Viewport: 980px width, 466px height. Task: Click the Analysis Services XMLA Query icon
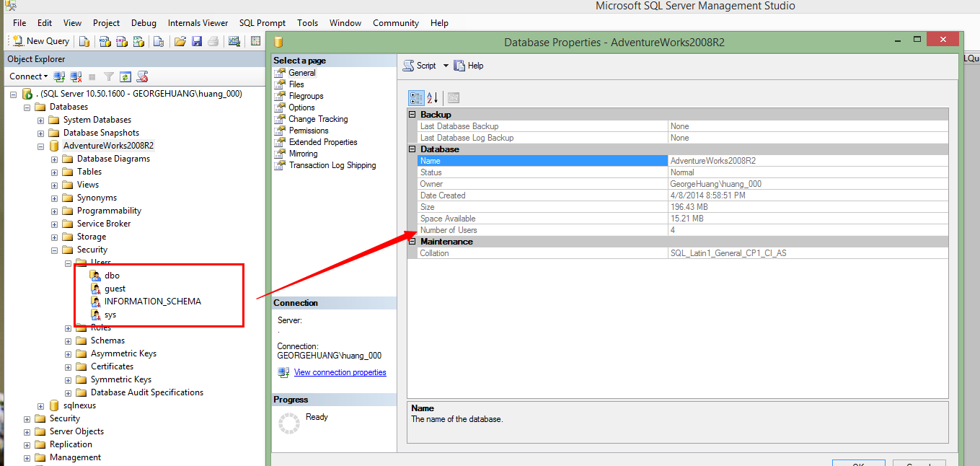139,41
